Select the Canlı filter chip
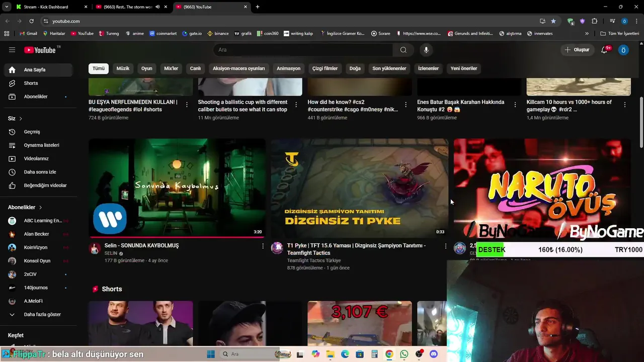Viewport: 644px width, 362px height. 195,68
